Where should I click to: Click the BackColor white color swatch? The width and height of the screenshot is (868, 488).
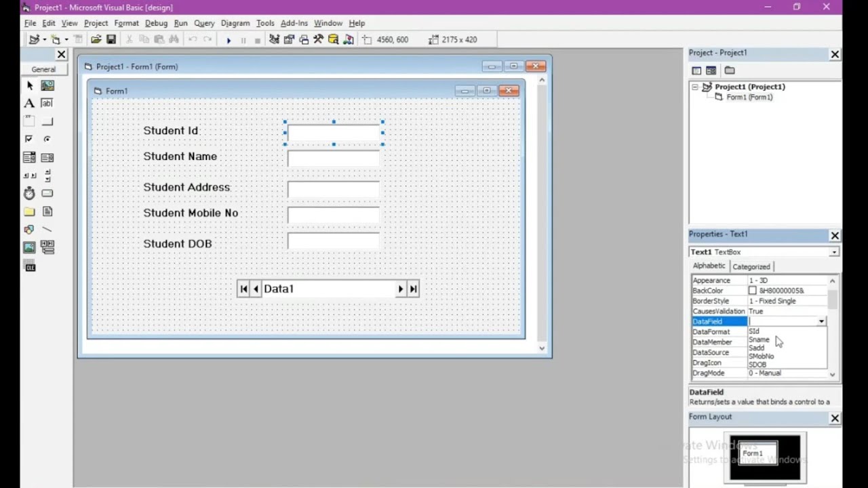752,291
